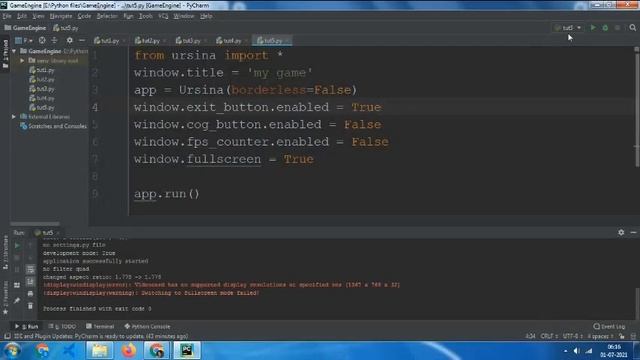Collapse the GameEngine project root node

click(x=14, y=51)
